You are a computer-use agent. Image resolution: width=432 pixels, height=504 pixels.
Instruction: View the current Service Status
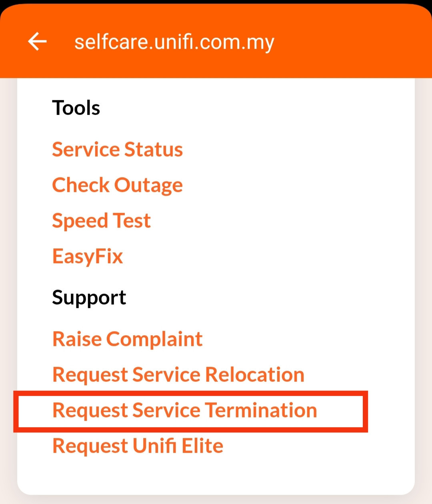(x=117, y=150)
